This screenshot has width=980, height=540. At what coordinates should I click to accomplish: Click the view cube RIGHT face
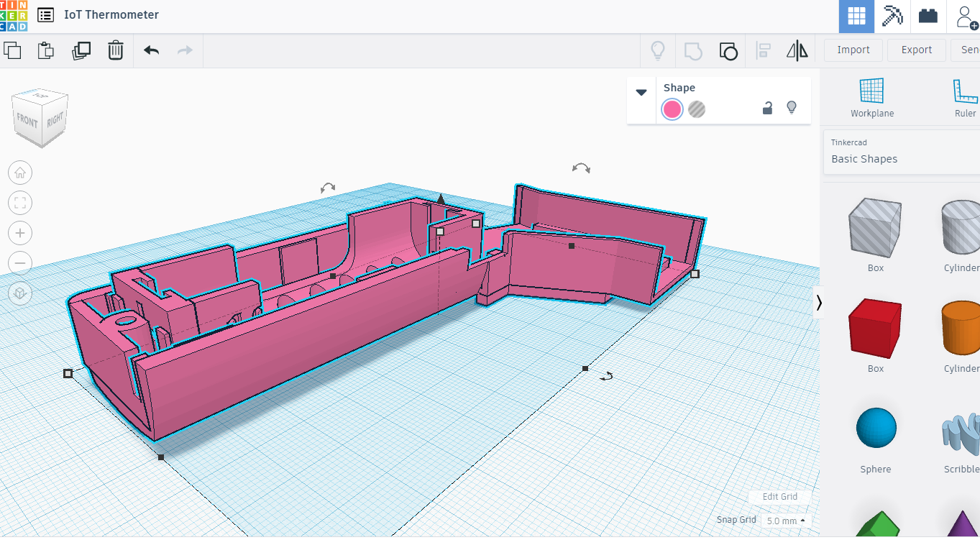55,119
